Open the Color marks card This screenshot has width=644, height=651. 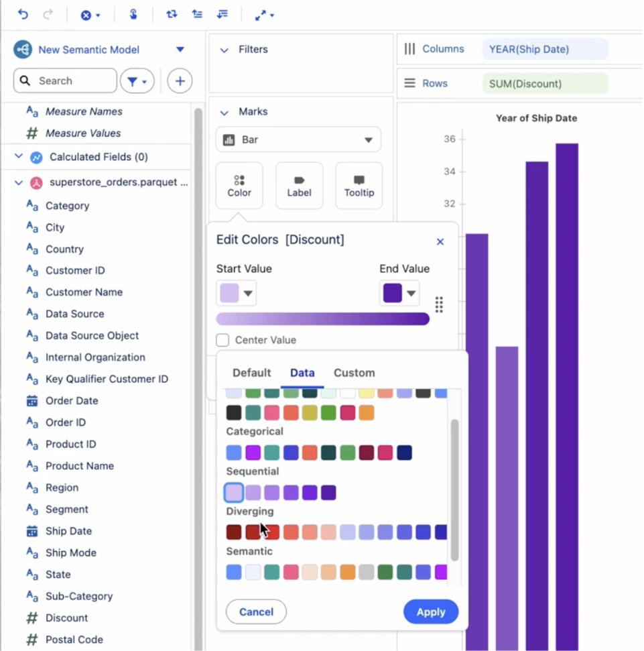(239, 186)
